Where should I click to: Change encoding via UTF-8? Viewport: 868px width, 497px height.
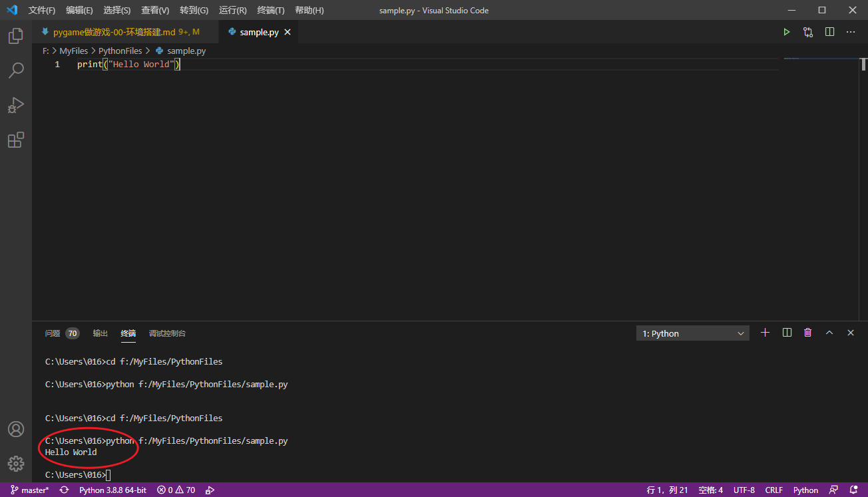(744, 490)
